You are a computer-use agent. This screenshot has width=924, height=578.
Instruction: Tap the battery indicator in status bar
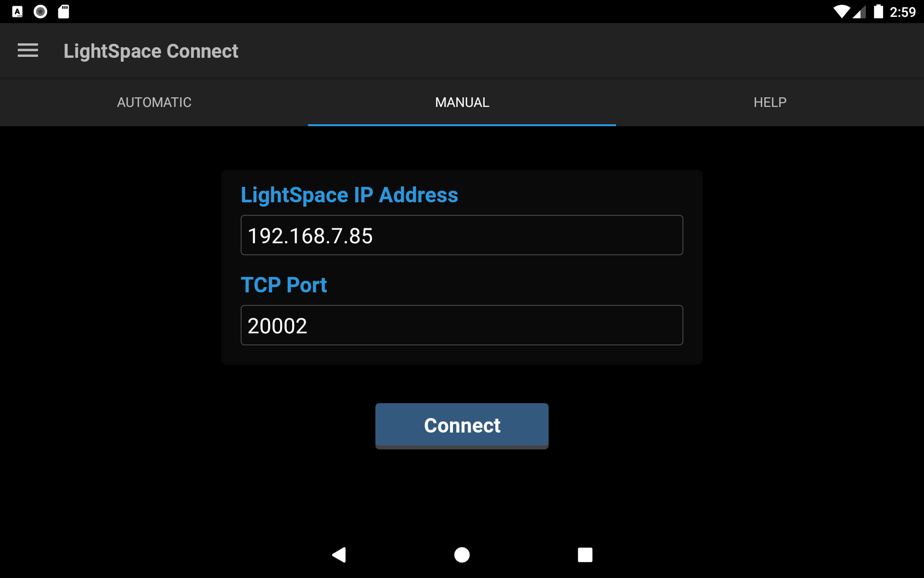point(879,12)
